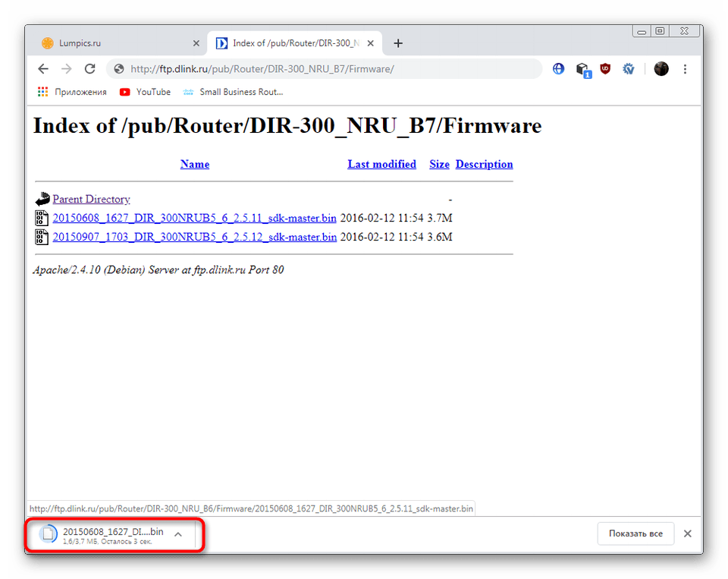The image size is (728, 579).
Task: Open the cube extension with badge 1
Action: (x=583, y=70)
